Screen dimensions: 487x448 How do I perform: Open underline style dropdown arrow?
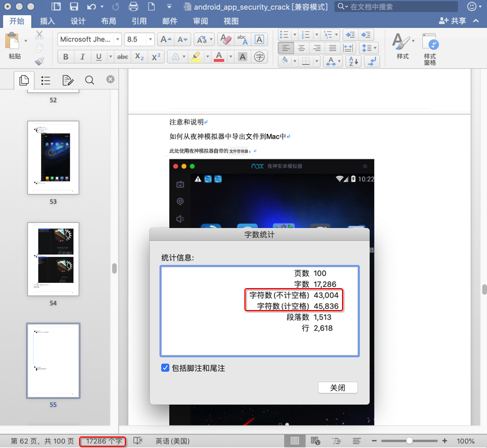(x=110, y=57)
